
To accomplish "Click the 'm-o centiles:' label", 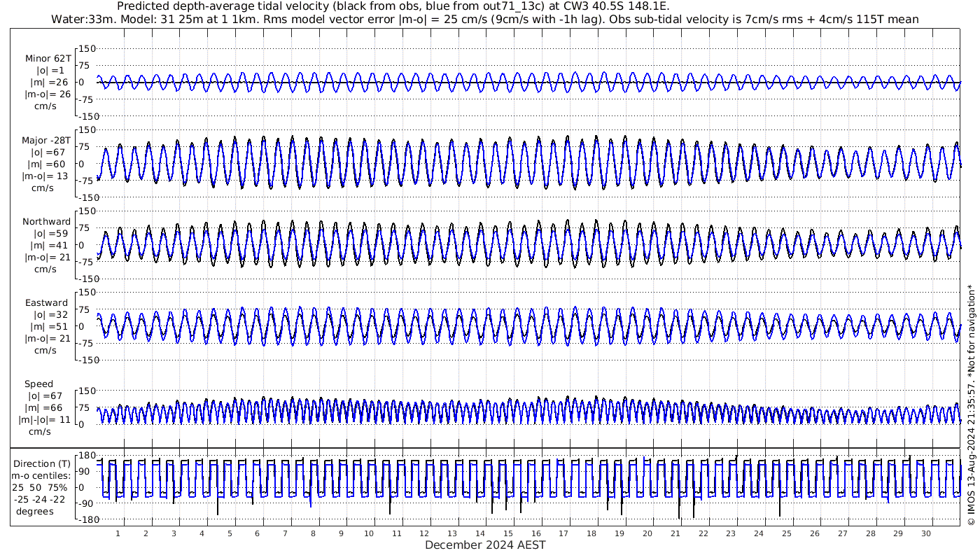I will pyautogui.click(x=41, y=475).
